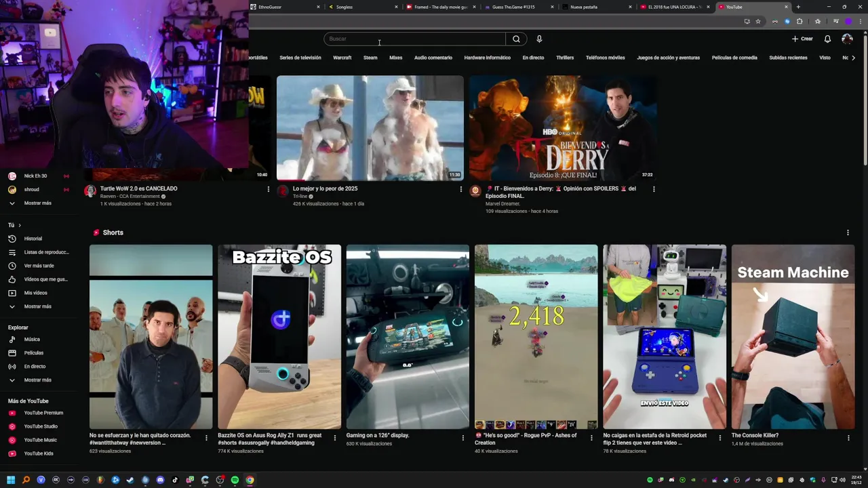The height and width of the screenshot is (488, 868).
Task: Play the Bienvenidos a Derry video thumbnail
Action: coord(563,128)
